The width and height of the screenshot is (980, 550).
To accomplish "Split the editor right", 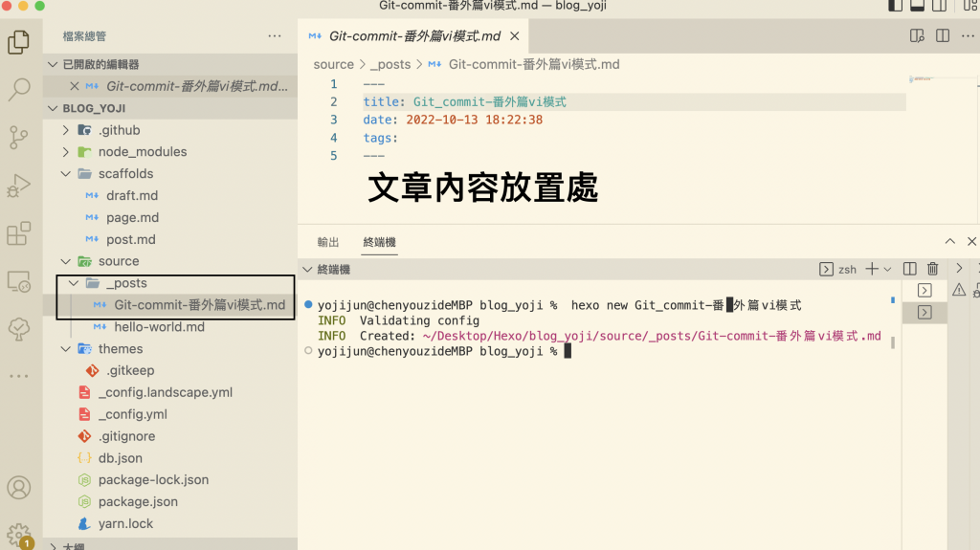I will [943, 36].
